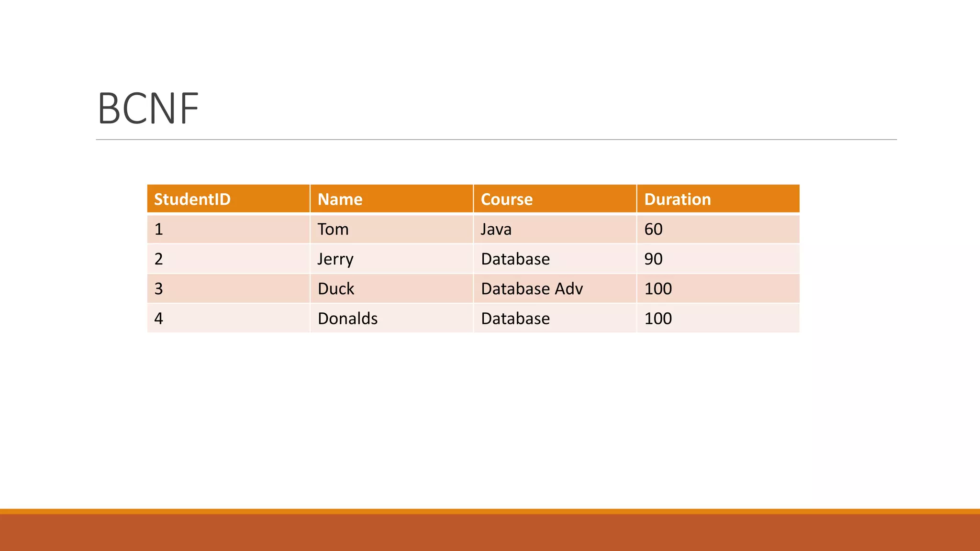Screen dimensions: 980x551
Task: Select StudentID cell with value 3
Action: [228, 288]
